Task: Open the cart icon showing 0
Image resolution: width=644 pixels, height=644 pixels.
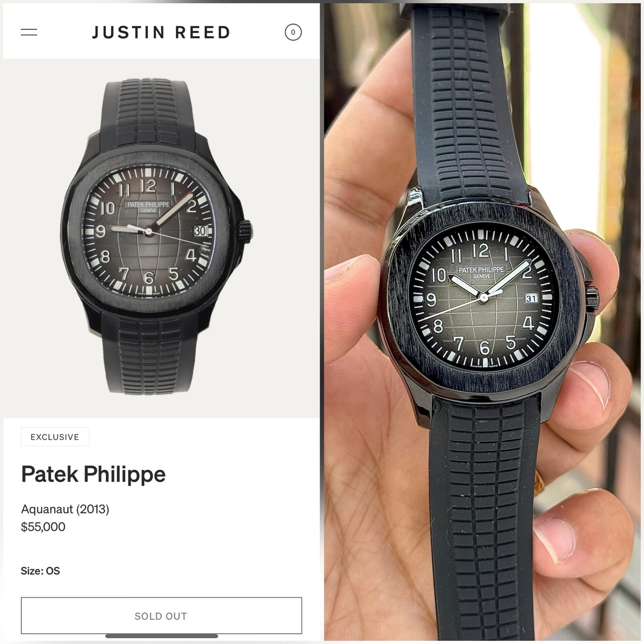Action: click(x=293, y=32)
